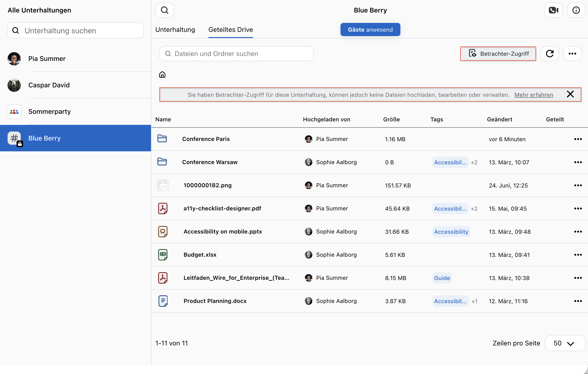Click the search icon beside Blue Berry title
Screen dimensions: 588x374
pyautogui.click(x=165, y=10)
